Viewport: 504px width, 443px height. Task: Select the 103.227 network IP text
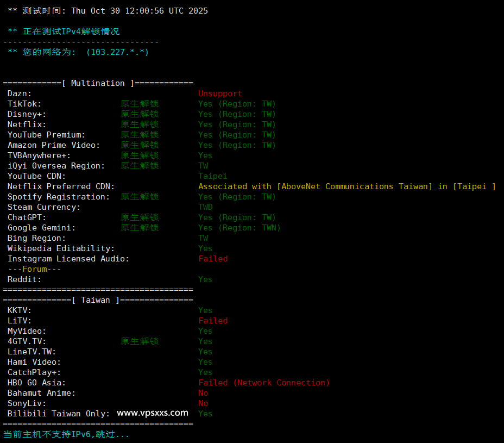coord(117,52)
